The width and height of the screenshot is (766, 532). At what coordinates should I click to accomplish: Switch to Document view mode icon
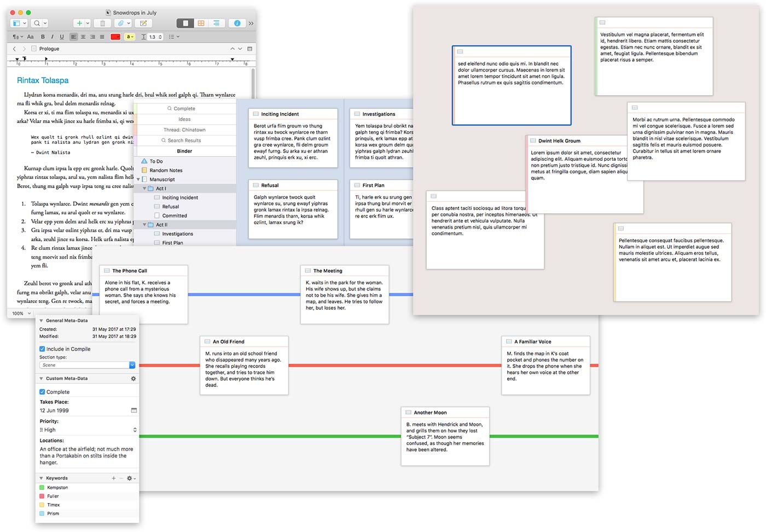pos(185,24)
